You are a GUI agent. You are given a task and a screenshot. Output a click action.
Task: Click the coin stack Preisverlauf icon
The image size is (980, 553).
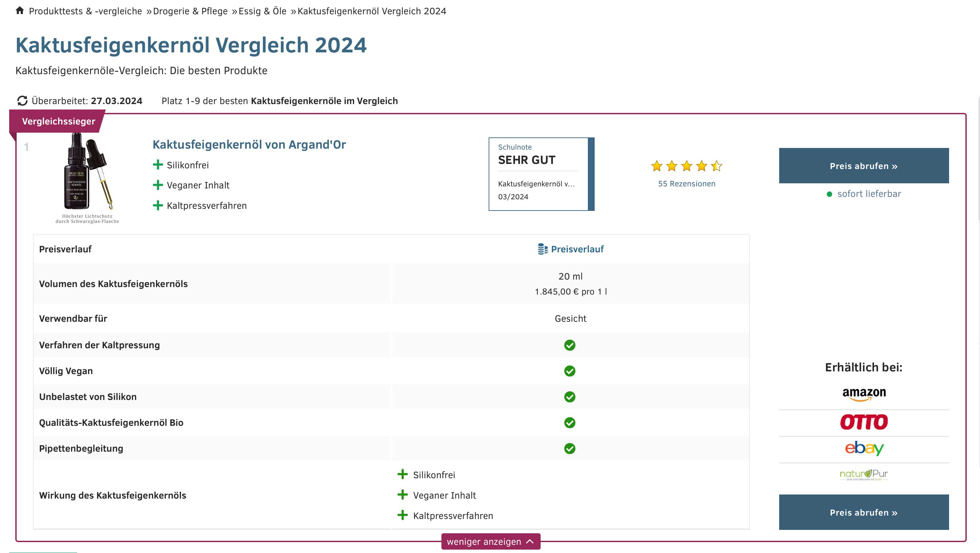point(543,249)
